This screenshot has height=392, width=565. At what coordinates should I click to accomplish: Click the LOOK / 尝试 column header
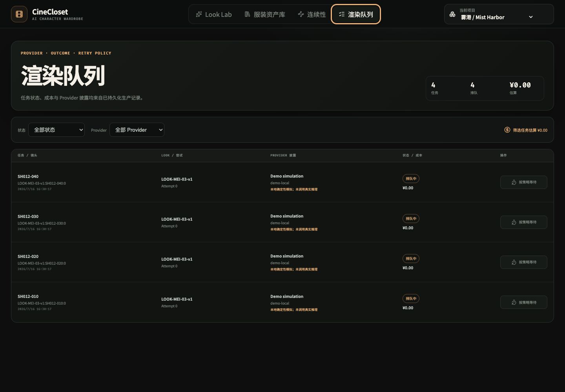click(x=172, y=155)
